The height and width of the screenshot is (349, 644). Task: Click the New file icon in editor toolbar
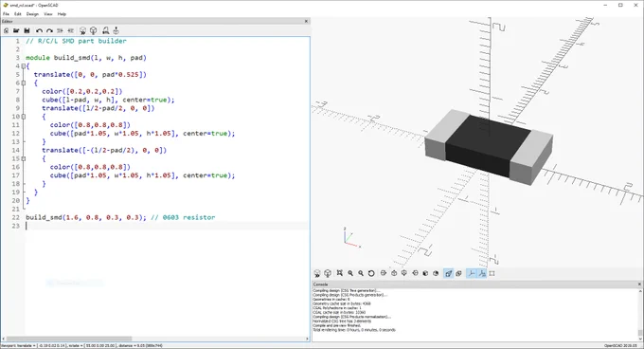point(7,31)
